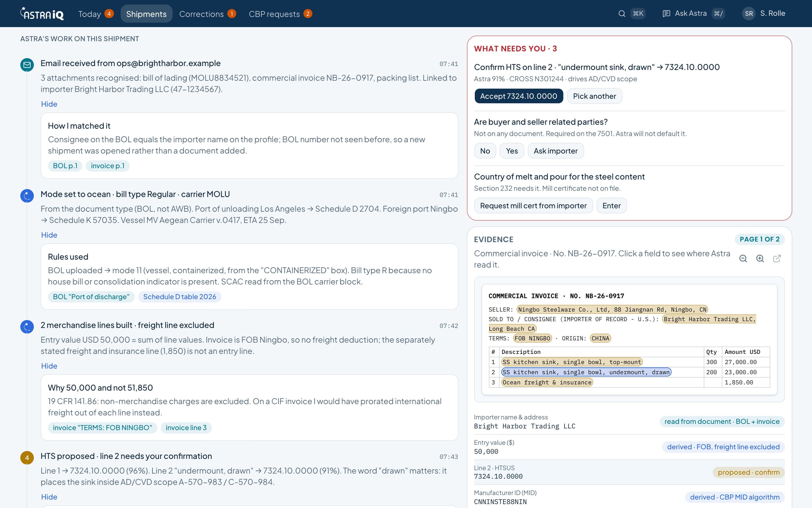This screenshot has width=812, height=508.
Task: Click the Ask Astra chat icon
Action: 667,14
